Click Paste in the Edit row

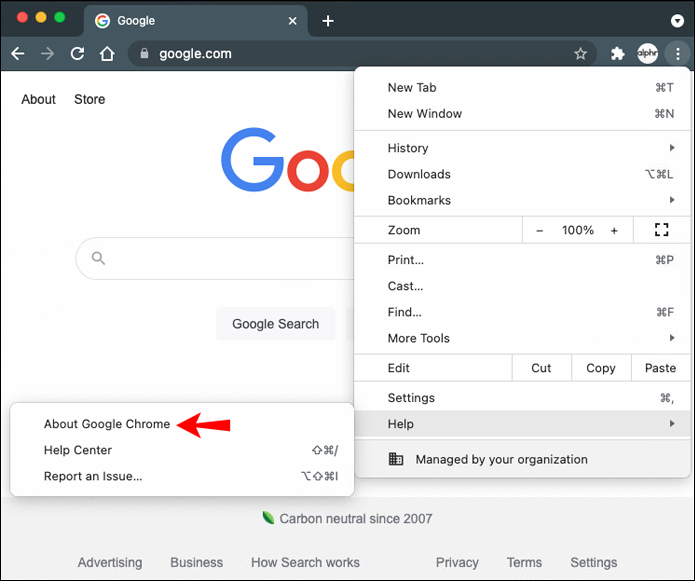[660, 368]
